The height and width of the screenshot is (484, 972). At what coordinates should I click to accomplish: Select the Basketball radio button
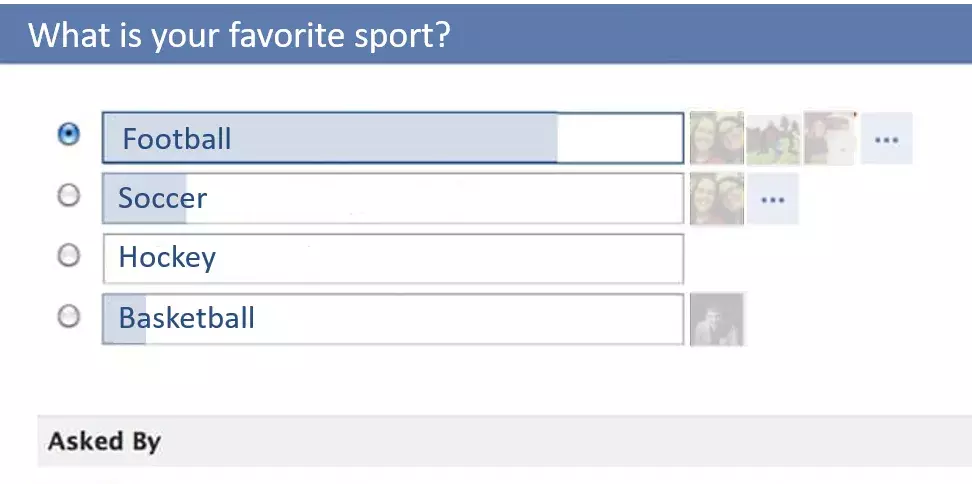coord(68,317)
